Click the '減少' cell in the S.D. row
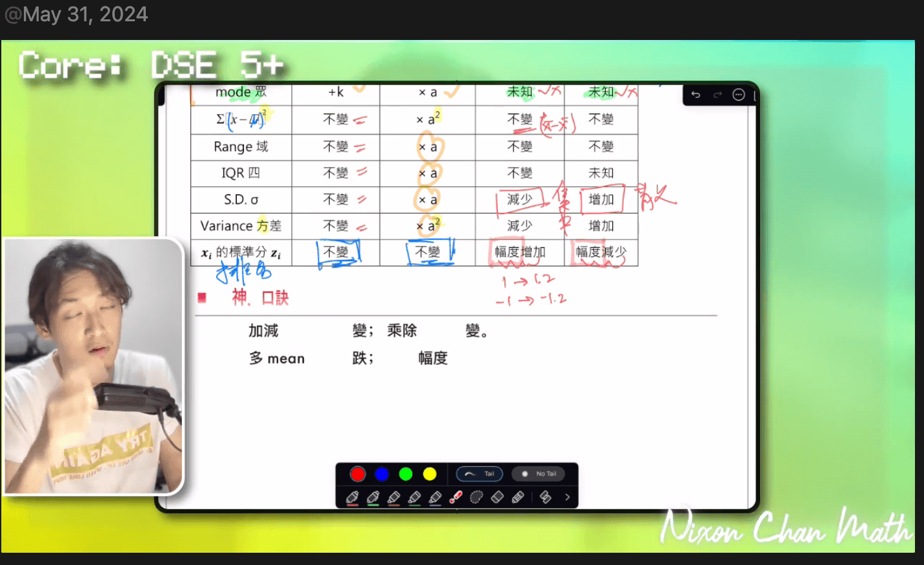 (519, 199)
